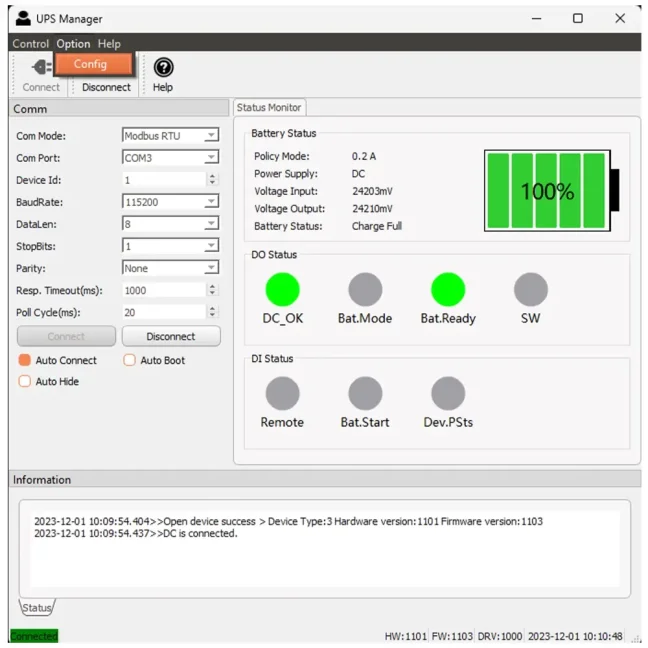This screenshot has width=648, height=648.
Task: Click the Connect plug icon in toolbar
Action: point(41,67)
